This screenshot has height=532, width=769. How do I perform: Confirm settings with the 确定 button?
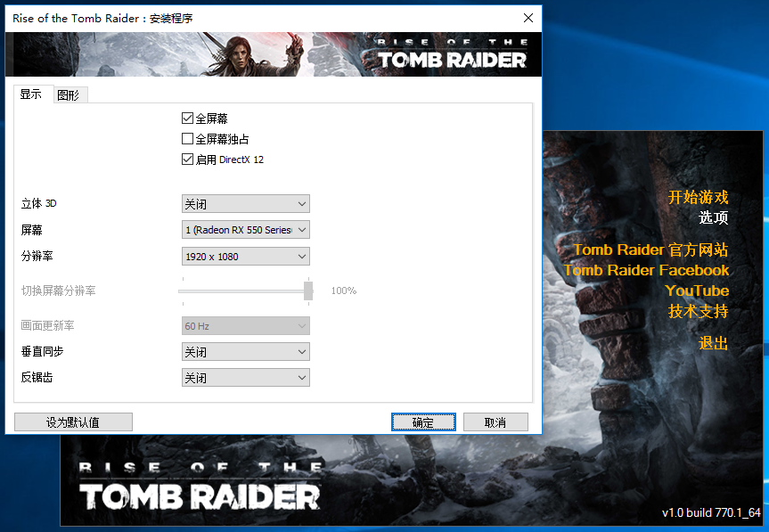(x=423, y=422)
